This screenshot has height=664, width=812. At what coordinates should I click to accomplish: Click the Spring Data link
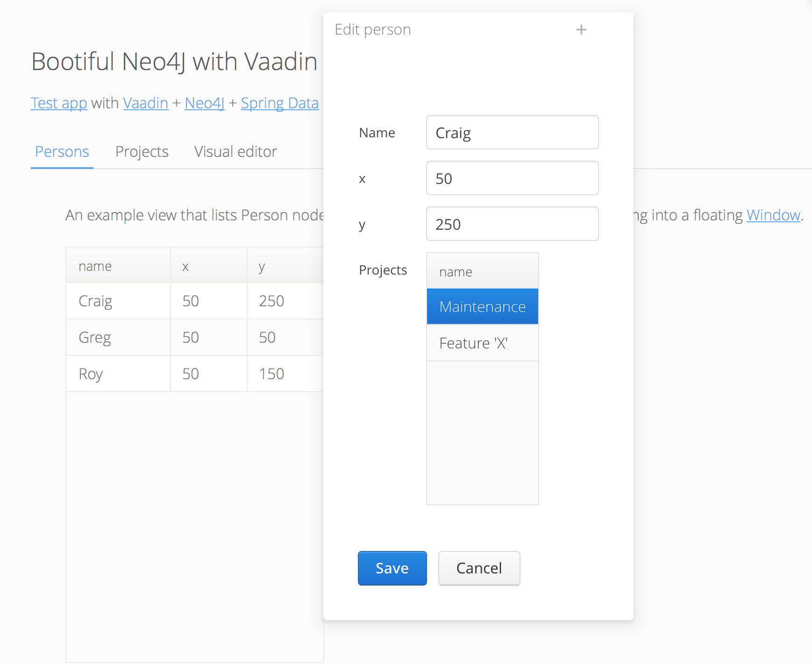pos(279,103)
